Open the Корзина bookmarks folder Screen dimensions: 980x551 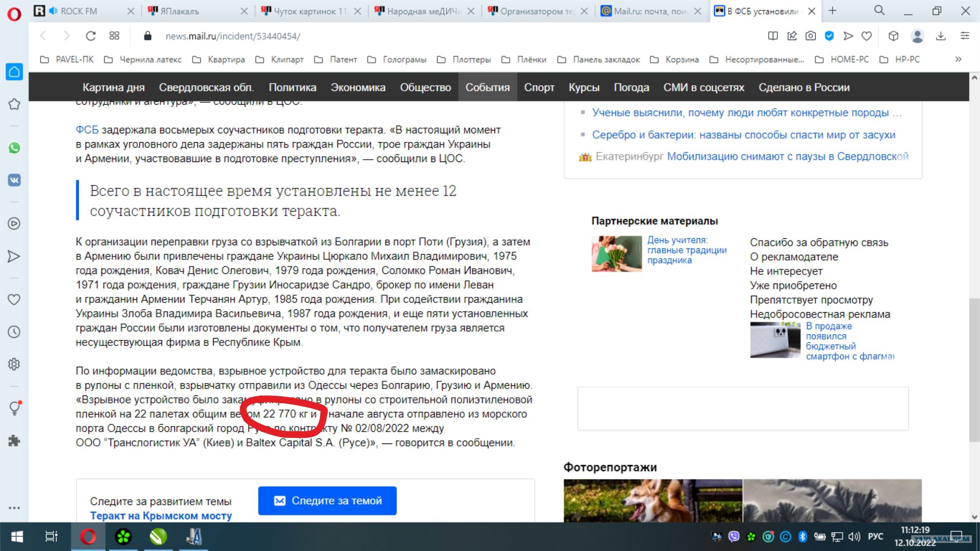(674, 59)
